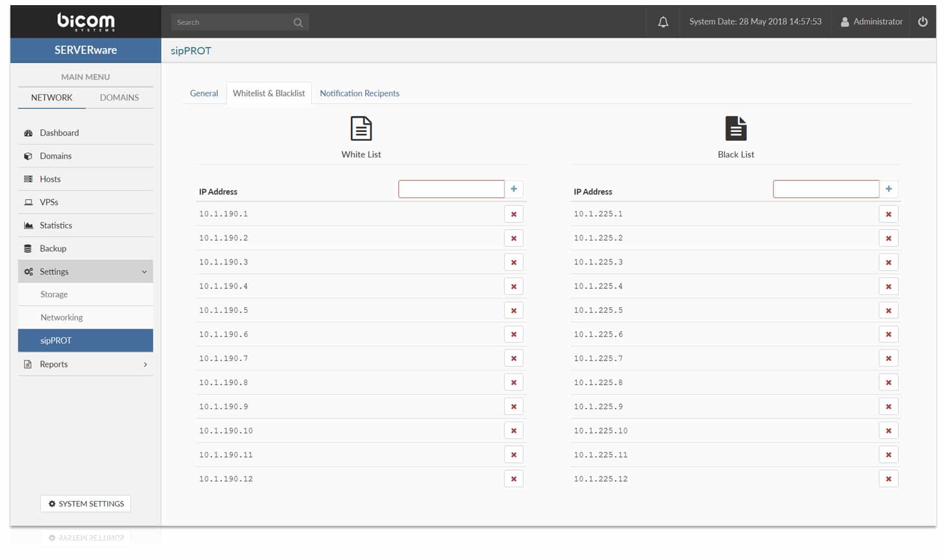Expand the Reports section
This screenshot has height=560, width=946.
[x=145, y=365]
